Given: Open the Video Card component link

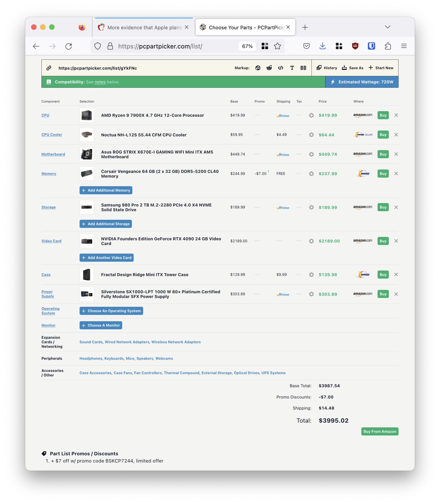Looking at the screenshot, I should point(51,241).
